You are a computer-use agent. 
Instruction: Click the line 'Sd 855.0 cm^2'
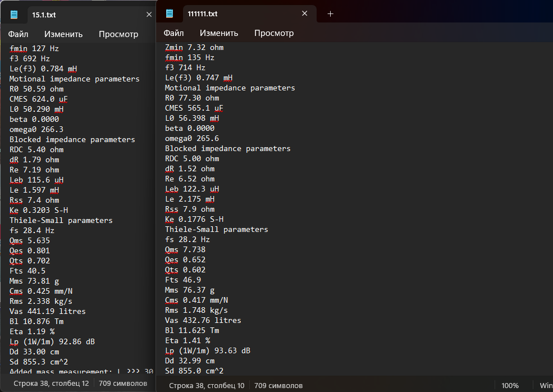tap(194, 371)
